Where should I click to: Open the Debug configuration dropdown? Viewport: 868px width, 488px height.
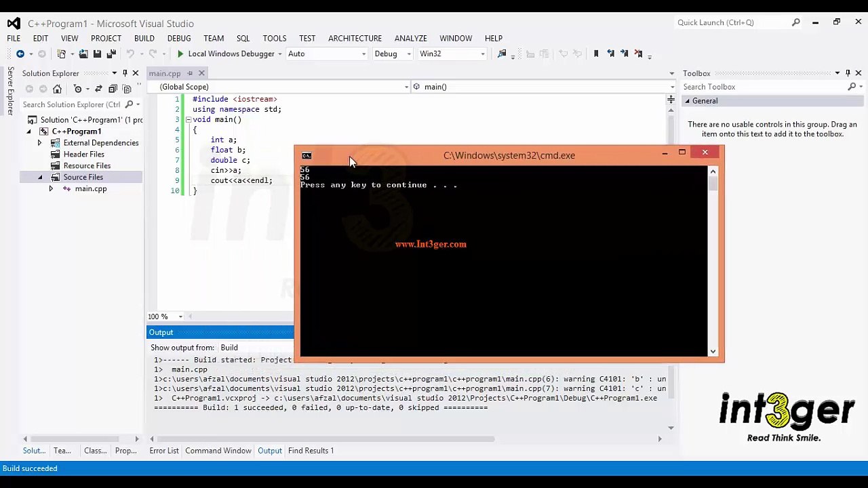tap(409, 54)
